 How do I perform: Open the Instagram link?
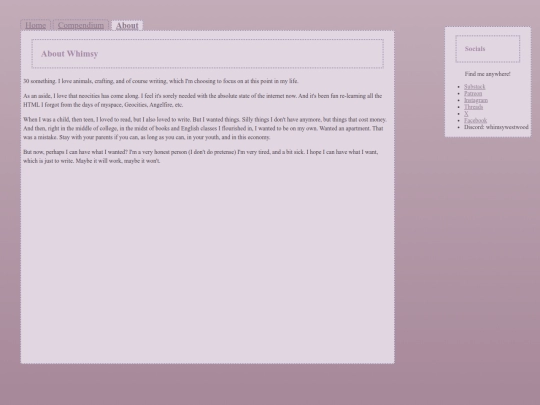[x=476, y=100]
